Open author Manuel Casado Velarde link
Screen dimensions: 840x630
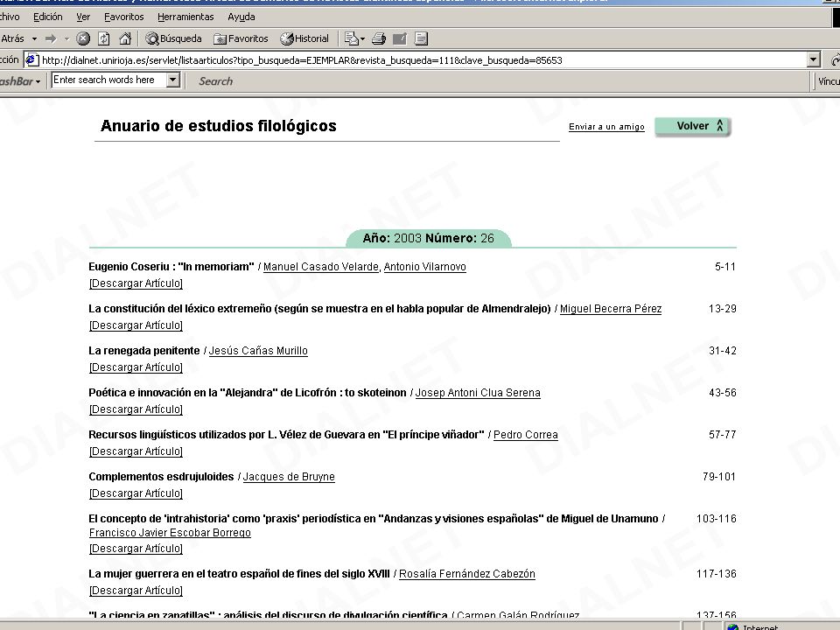(321, 267)
